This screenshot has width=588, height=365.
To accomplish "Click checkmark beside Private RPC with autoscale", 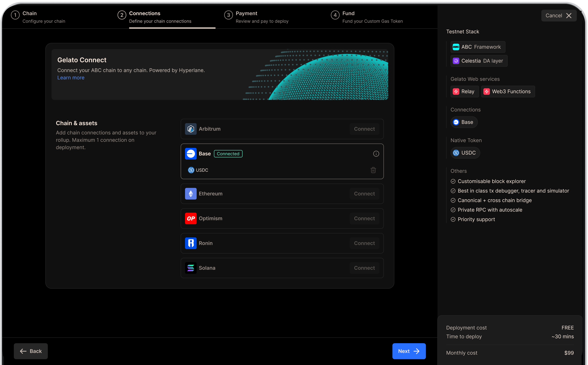I will [x=453, y=210].
